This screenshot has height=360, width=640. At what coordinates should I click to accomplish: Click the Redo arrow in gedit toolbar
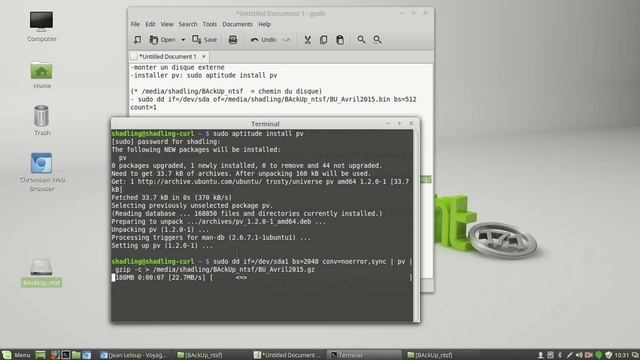[x=286, y=40]
